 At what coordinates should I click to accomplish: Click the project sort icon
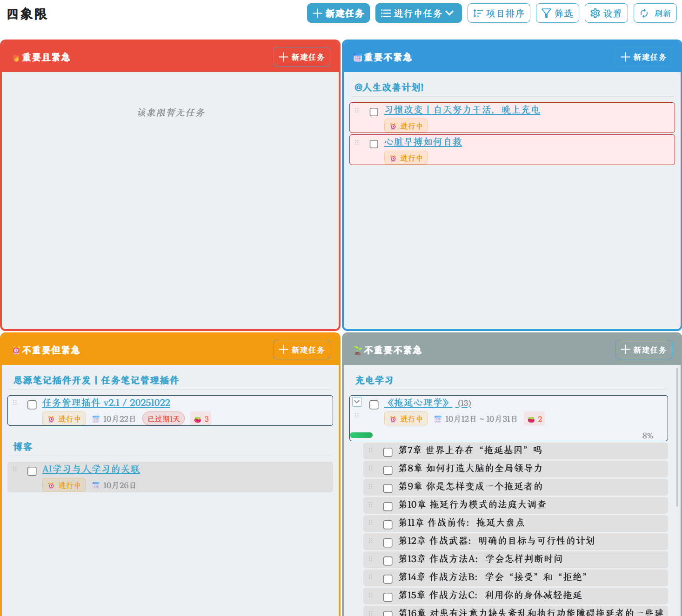pyautogui.click(x=477, y=13)
